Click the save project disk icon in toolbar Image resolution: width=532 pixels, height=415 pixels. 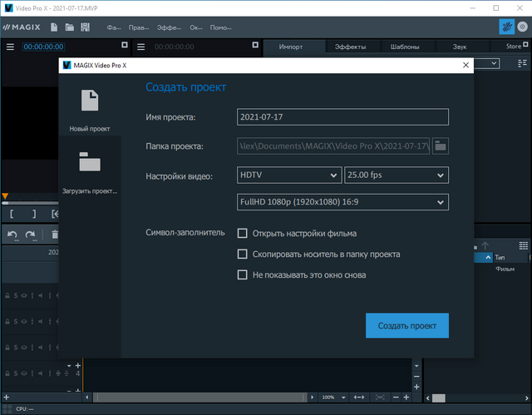(x=85, y=27)
